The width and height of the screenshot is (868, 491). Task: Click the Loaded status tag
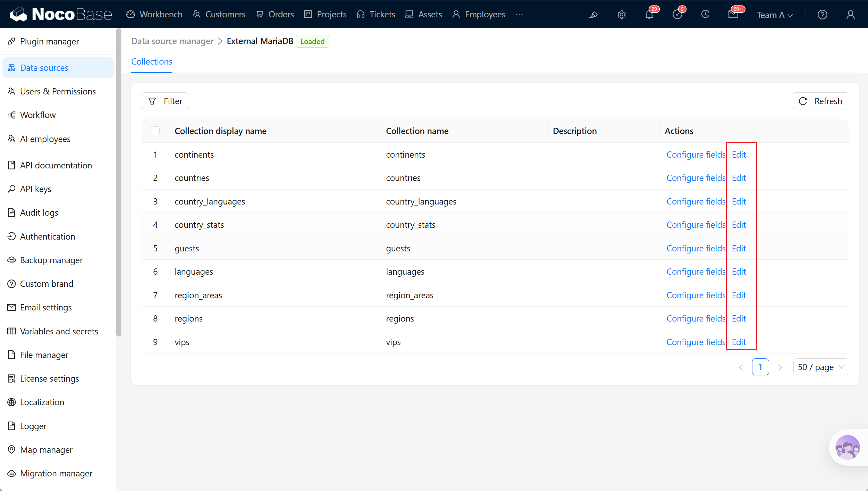312,41
